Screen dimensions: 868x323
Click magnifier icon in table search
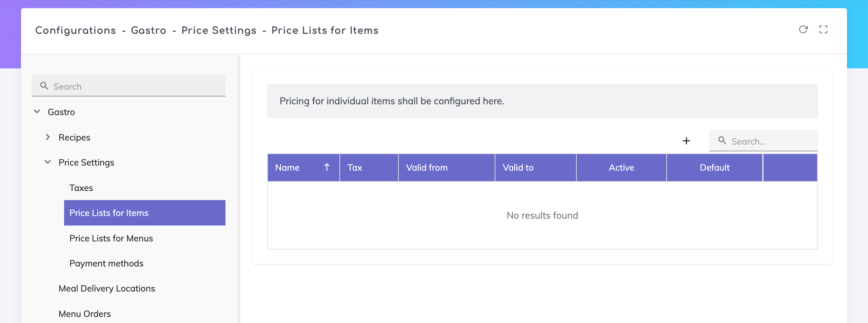[722, 141]
